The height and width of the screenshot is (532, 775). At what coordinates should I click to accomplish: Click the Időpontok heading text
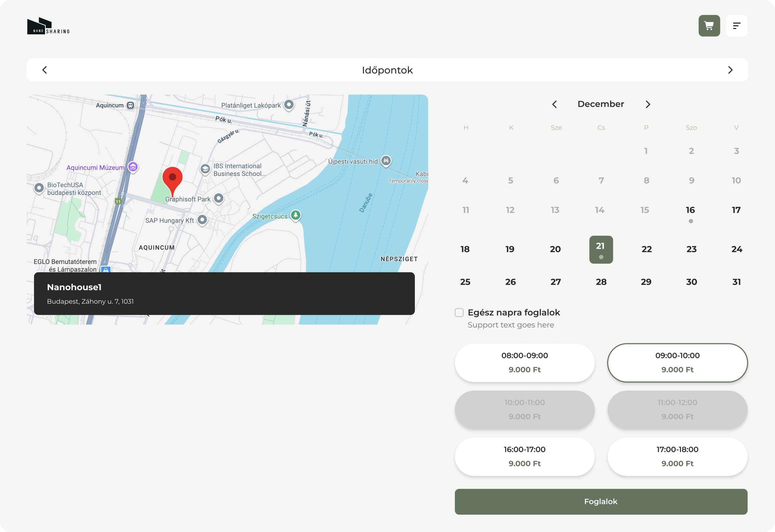pos(387,70)
